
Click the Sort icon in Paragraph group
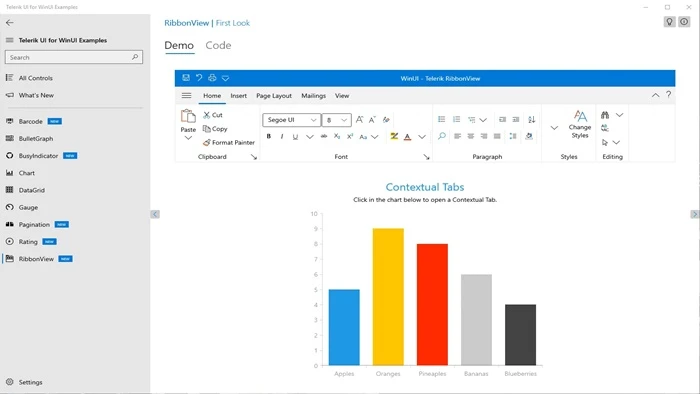click(x=531, y=119)
